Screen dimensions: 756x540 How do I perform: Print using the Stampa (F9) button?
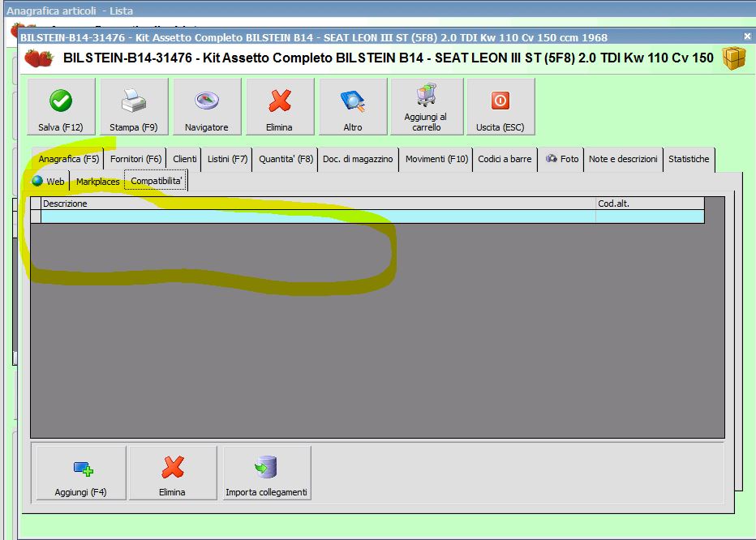(134, 106)
